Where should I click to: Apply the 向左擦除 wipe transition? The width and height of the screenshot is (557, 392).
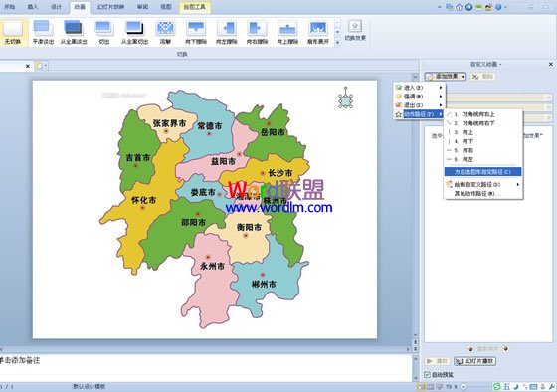coord(227,33)
